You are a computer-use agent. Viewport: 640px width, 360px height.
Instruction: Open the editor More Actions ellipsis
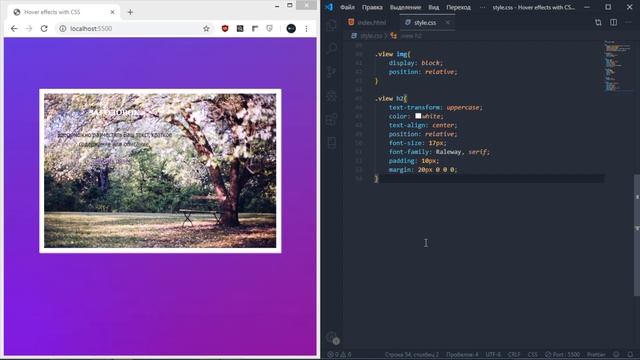[x=629, y=22]
